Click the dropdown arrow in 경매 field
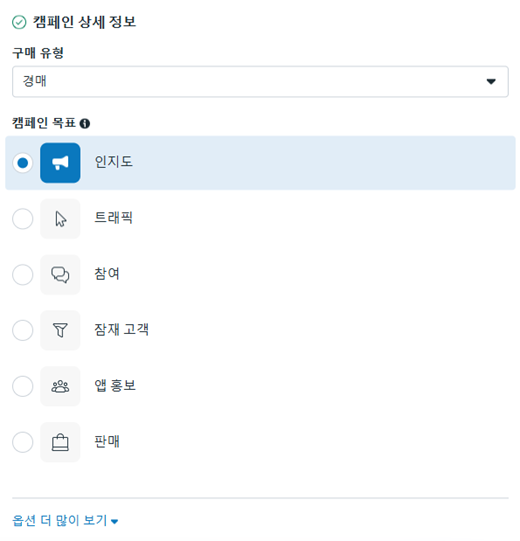The height and width of the screenshot is (541, 520). (x=491, y=82)
